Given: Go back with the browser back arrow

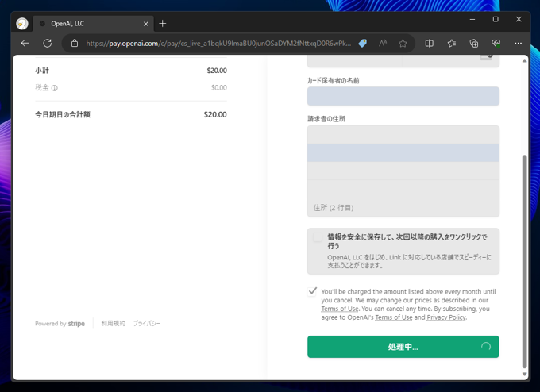Looking at the screenshot, I should point(25,44).
